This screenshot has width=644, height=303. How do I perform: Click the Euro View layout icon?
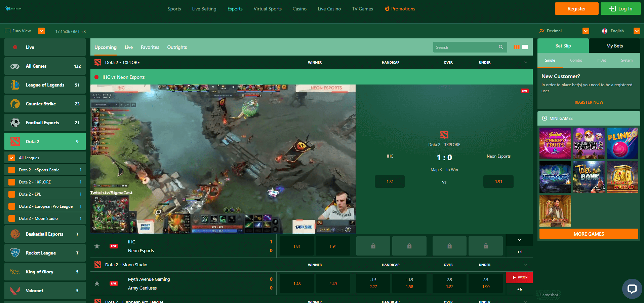[7, 31]
